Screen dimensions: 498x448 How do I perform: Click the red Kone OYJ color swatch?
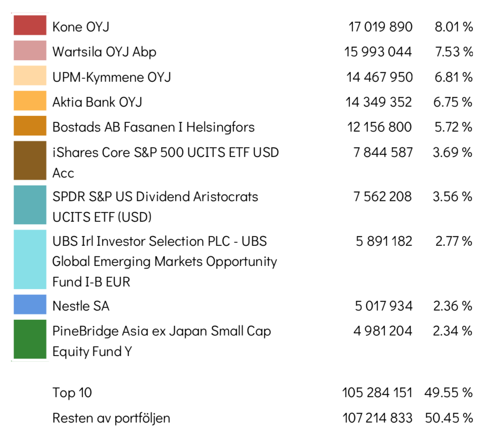click(30, 25)
